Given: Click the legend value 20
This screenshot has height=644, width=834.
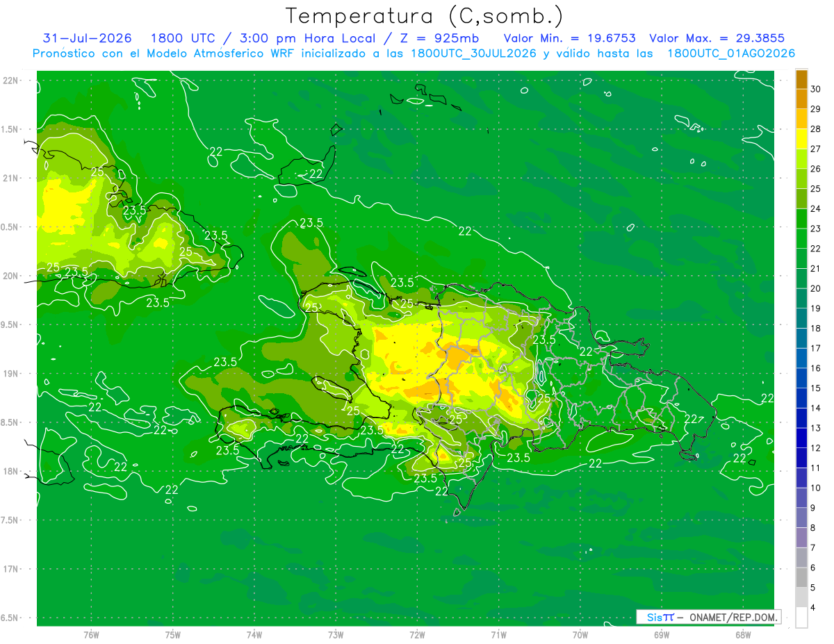Looking at the screenshot, I should (816, 288).
